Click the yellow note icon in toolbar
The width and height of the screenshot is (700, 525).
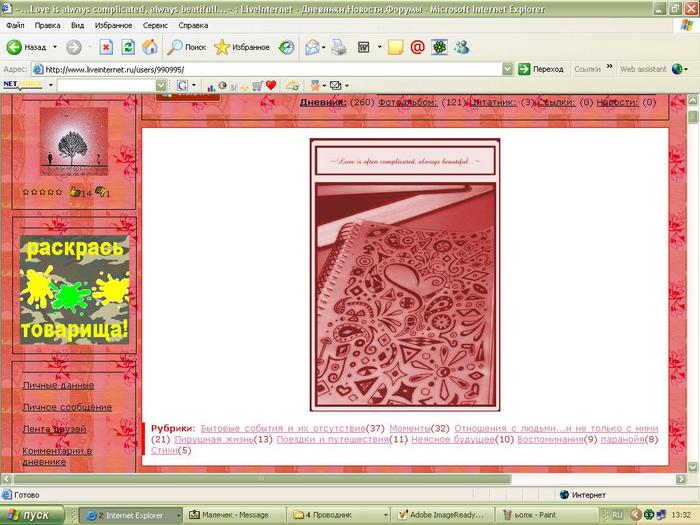tap(396, 47)
